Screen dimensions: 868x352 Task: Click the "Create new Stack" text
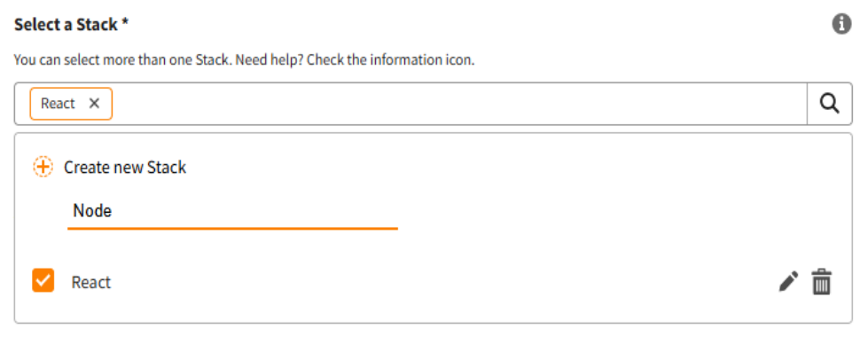[125, 168]
